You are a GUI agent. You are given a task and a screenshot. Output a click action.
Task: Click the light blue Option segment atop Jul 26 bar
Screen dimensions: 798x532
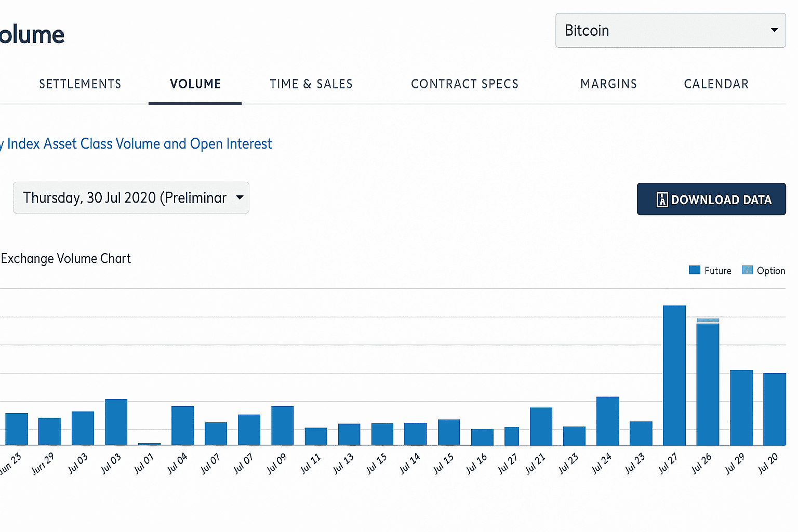(708, 321)
